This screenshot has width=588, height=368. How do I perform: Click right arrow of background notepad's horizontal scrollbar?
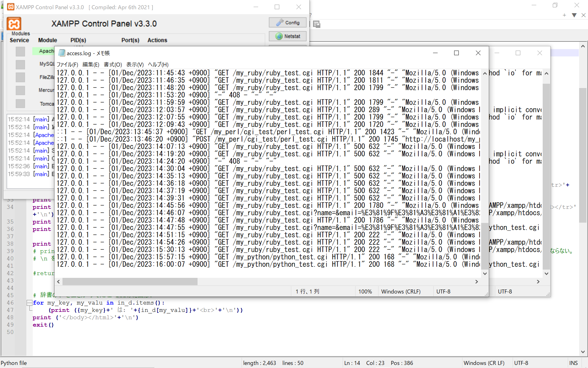pos(538,282)
